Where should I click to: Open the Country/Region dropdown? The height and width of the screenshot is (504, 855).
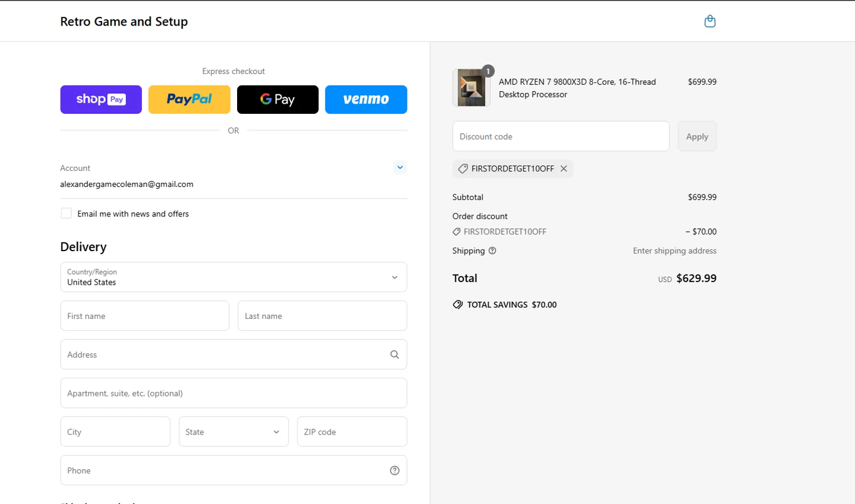(x=234, y=277)
